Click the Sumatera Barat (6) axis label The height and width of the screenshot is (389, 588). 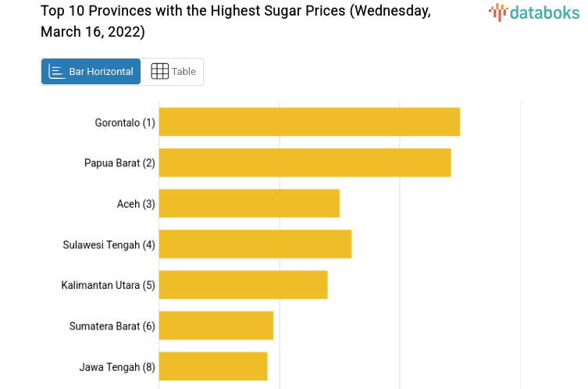click(112, 326)
